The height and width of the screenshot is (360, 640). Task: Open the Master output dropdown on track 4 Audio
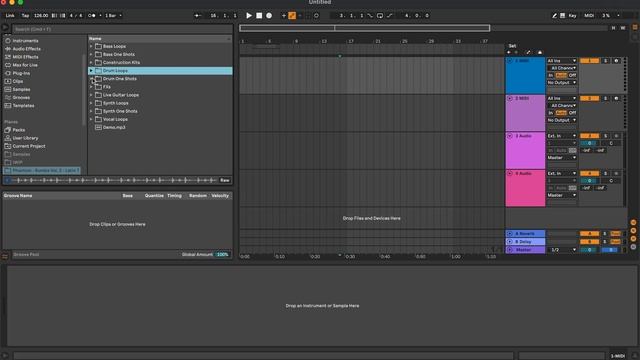[x=562, y=195]
